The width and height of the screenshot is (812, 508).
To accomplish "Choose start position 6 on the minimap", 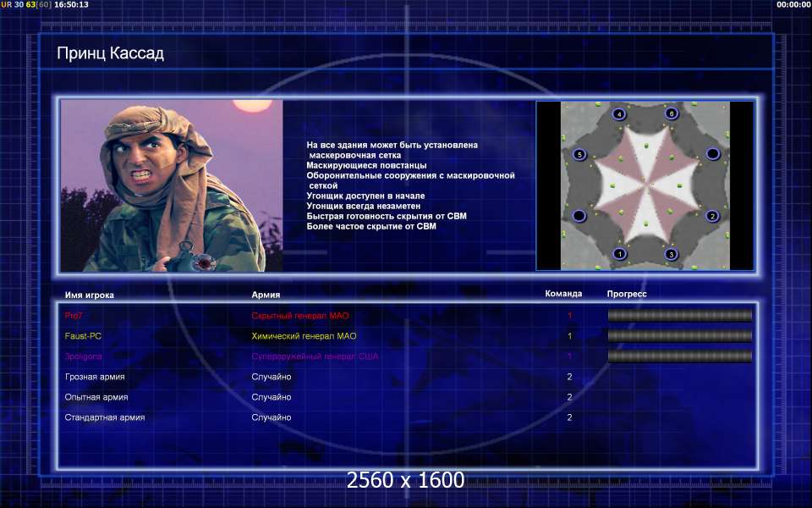I will click(672, 113).
